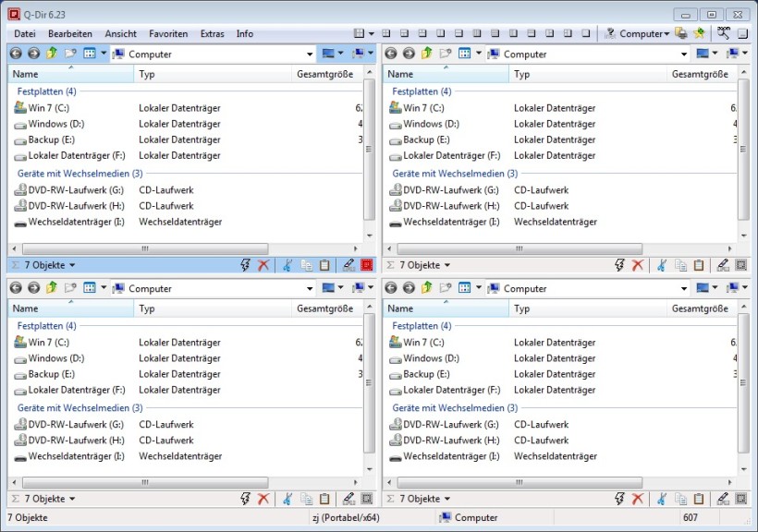Open the 7 Objekte dropdown in bottom-right pane
Image resolution: width=758 pixels, height=532 pixels.
click(425, 499)
